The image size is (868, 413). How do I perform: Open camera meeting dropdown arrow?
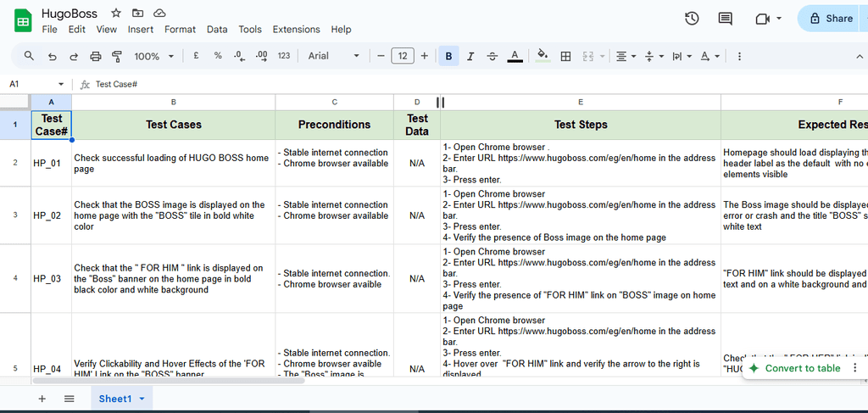point(779,19)
